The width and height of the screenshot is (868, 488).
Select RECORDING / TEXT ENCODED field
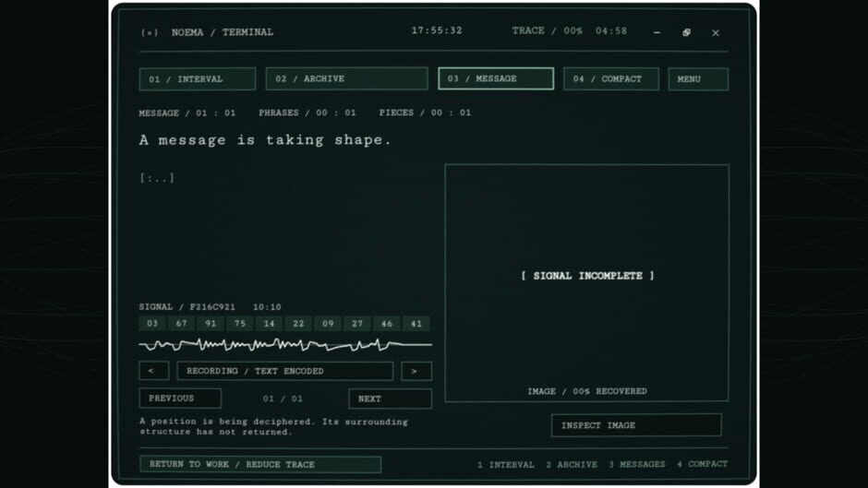(284, 371)
